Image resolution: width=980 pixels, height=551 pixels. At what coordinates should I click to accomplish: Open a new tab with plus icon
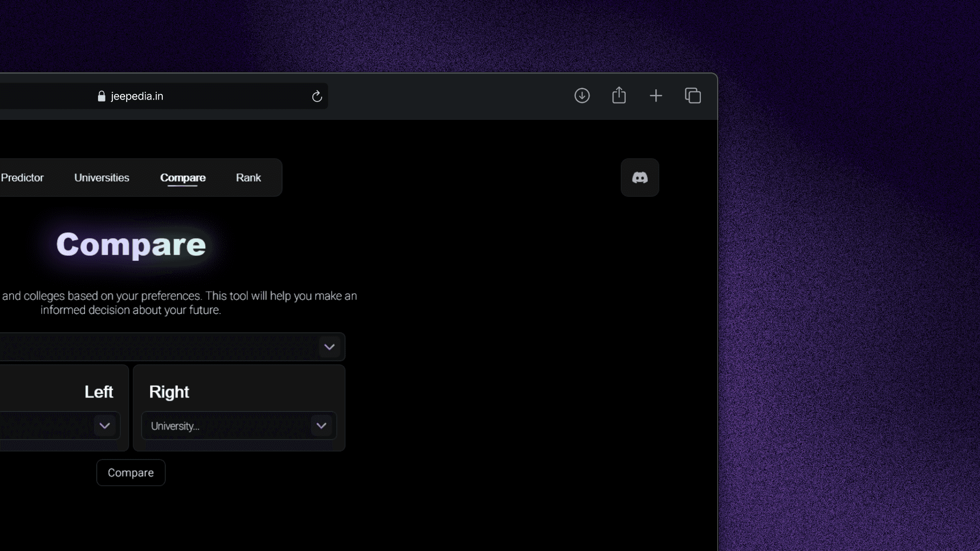click(x=656, y=95)
